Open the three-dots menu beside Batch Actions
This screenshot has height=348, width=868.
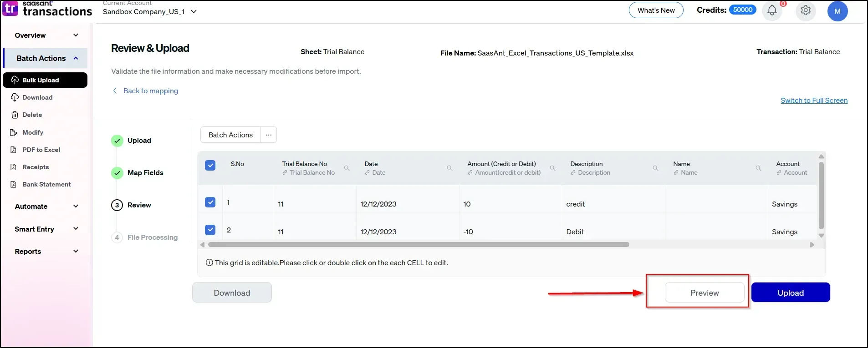coord(269,135)
